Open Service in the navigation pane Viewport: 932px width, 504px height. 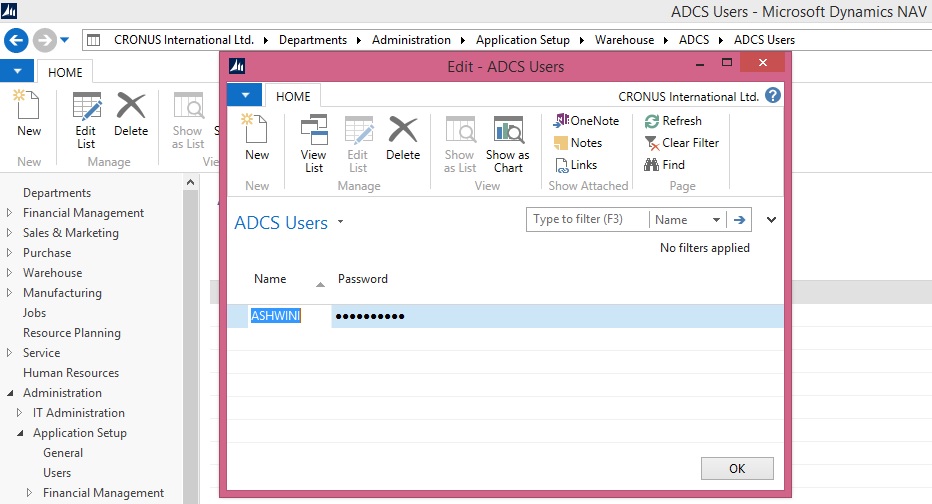42,352
